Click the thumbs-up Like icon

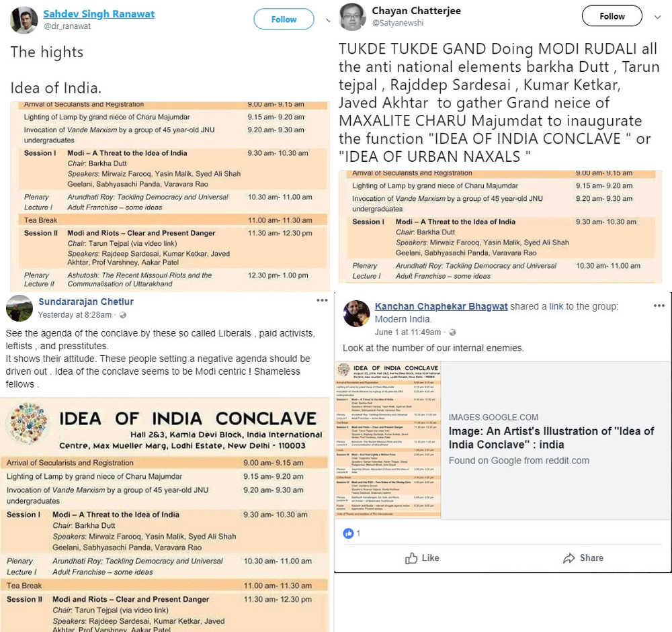pyautogui.click(x=411, y=558)
